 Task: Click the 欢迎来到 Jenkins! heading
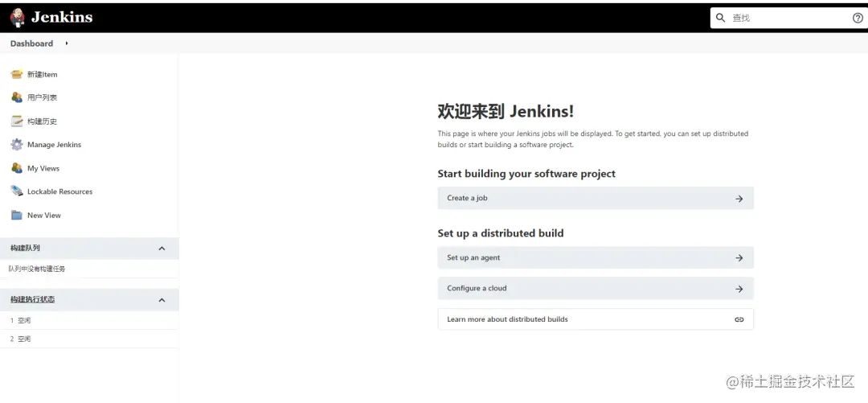pos(506,112)
